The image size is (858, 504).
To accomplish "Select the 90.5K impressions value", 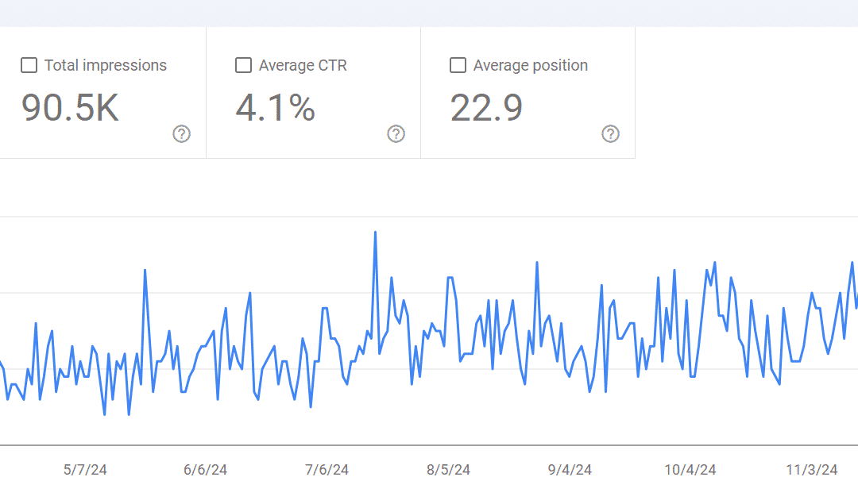I will point(70,108).
